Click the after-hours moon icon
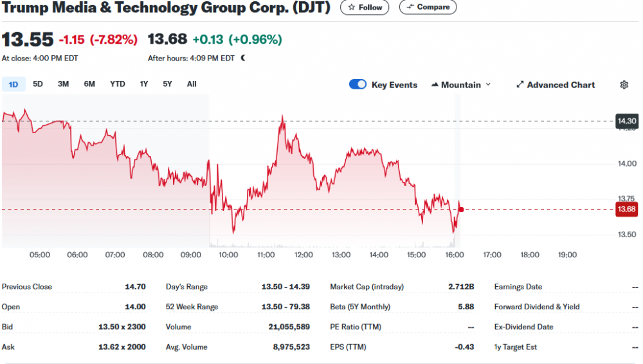Viewport: 643px width, 364px height. point(243,58)
